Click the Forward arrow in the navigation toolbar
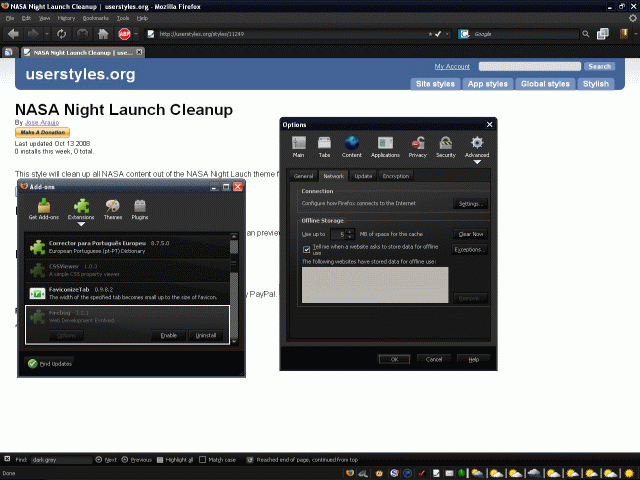The image size is (640, 480). 33,34
